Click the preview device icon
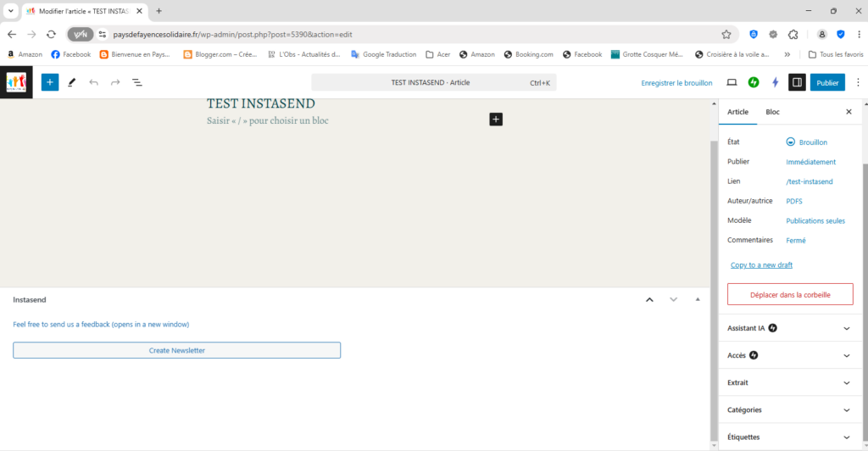This screenshot has width=868, height=451. point(732,82)
